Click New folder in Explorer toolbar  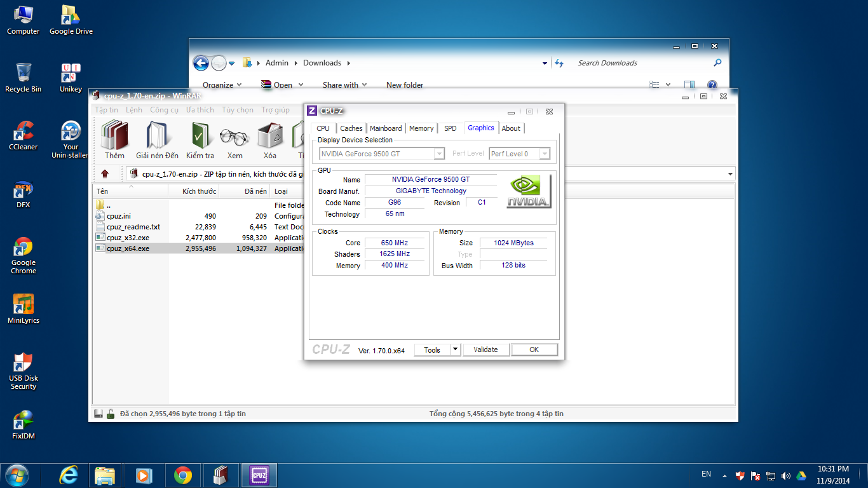[x=405, y=85]
